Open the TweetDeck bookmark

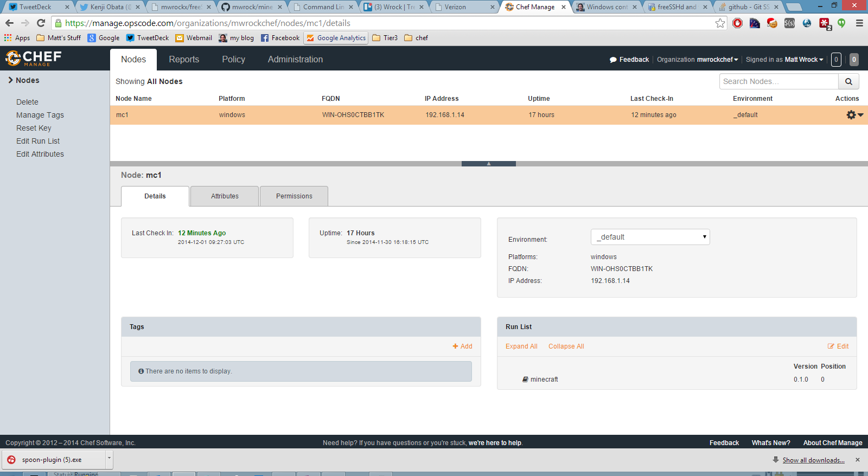click(x=148, y=38)
